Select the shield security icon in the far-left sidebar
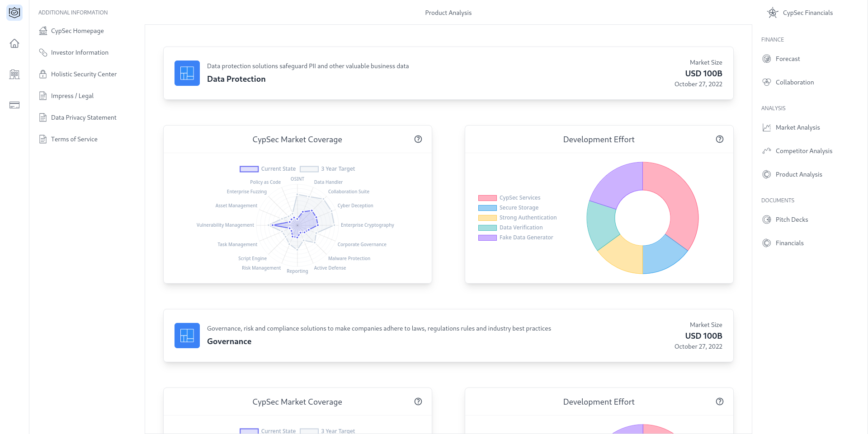868x434 pixels. [14, 13]
